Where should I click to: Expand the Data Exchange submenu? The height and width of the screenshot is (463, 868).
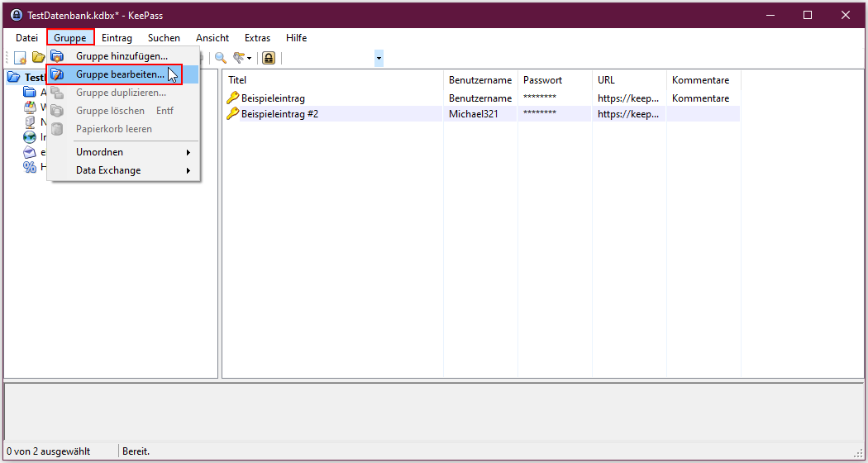[x=123, y=170]
